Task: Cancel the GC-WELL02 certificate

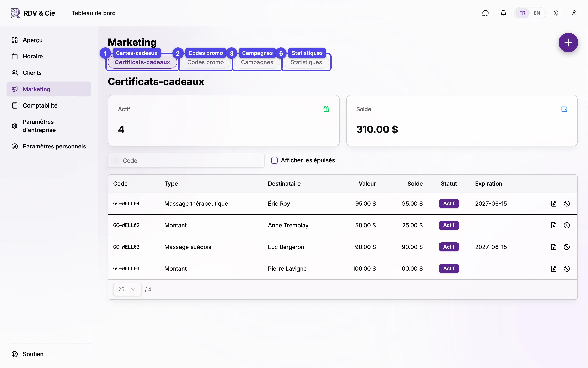Action: [567, 225]
